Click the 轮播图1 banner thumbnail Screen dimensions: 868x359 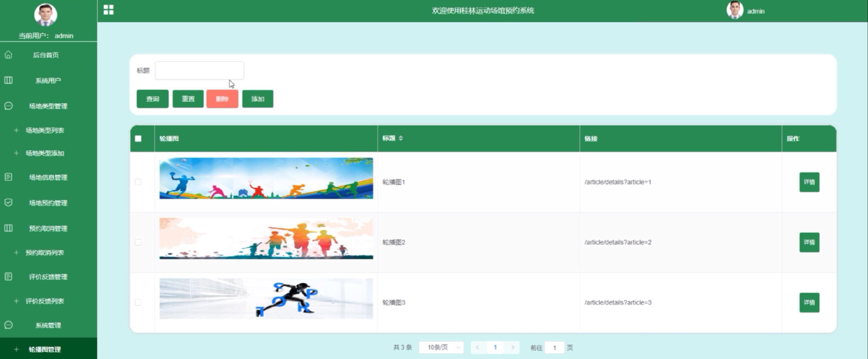(x=266, y=178)
